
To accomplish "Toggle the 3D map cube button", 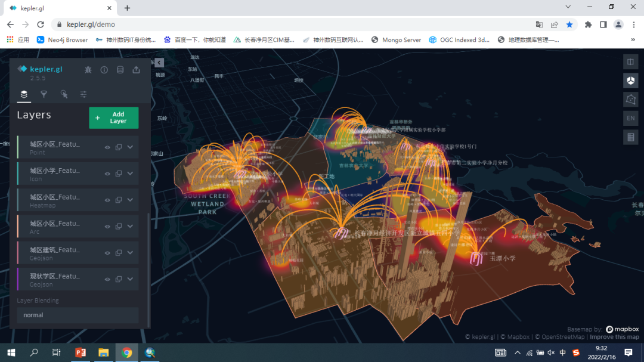I will click(x=630, y=80).
